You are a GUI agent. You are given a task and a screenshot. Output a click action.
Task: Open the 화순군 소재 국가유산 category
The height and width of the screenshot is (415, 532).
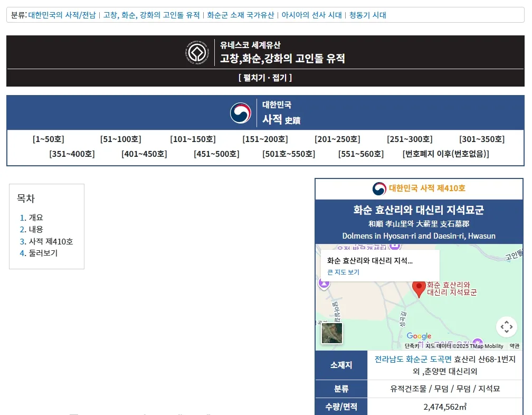click(241, 15)
